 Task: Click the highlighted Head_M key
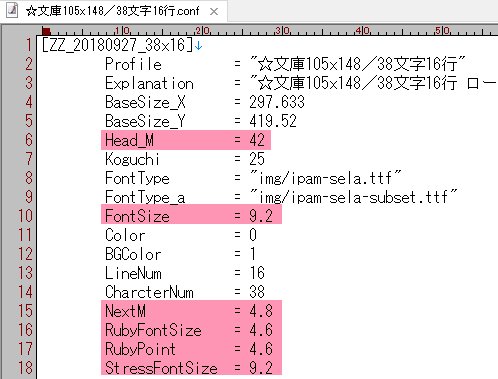(129, 140)
